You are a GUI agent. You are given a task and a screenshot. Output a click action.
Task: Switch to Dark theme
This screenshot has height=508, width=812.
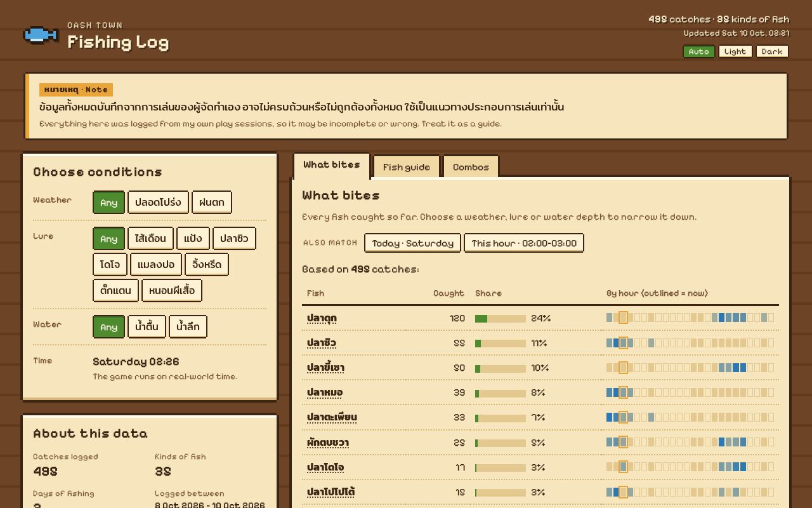772,51
